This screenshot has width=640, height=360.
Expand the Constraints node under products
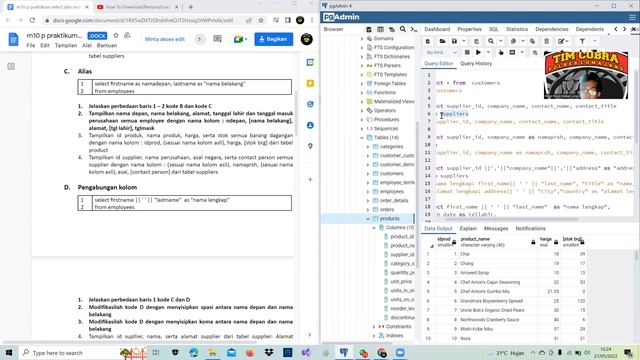(374, 327)
